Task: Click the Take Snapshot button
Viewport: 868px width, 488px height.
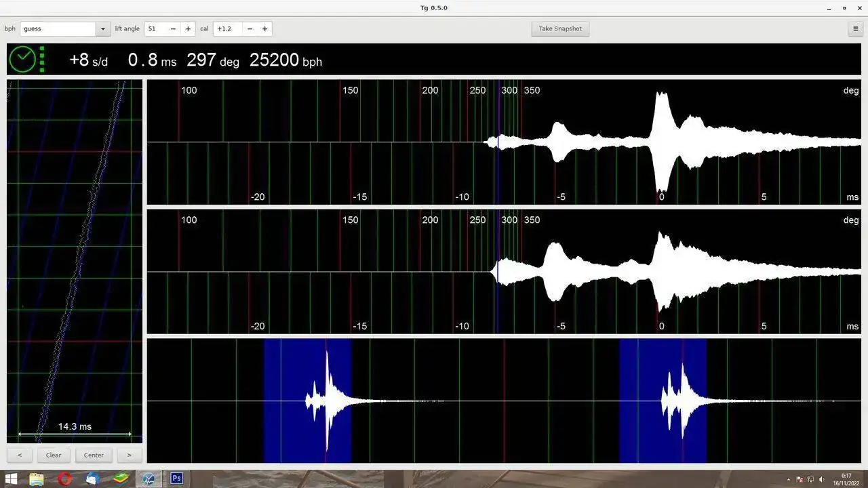Action: coord(559,28)
